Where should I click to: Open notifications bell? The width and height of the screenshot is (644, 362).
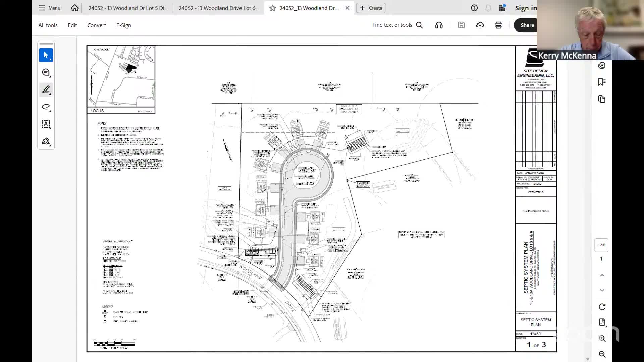click(488, 8)
